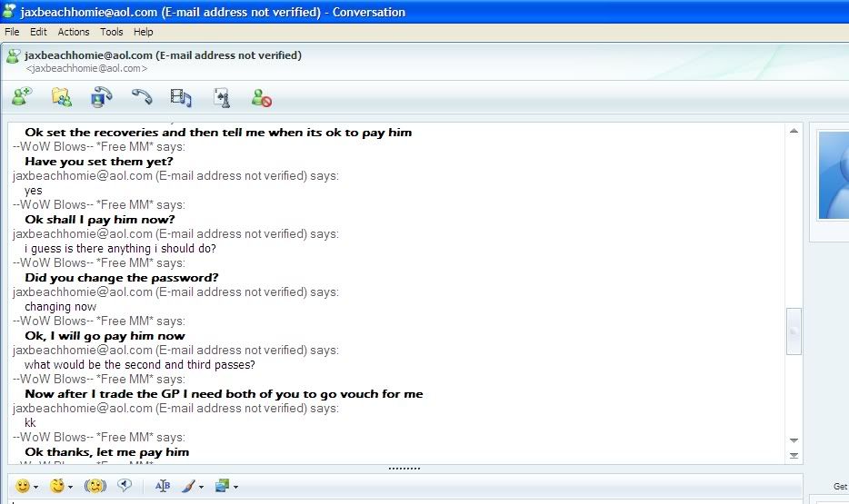Click the splitter grip below the conversation
The height and width of the screenshot is (504, 849).
pos(405,469)
